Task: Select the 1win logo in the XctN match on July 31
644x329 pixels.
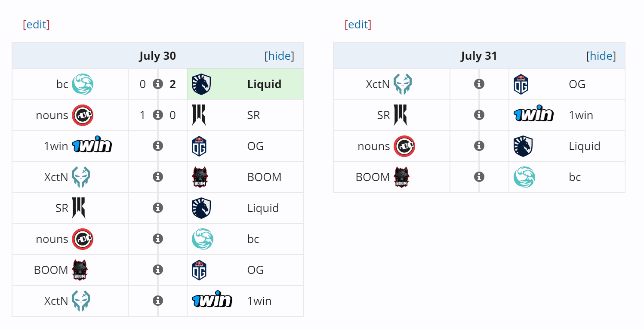Action: pos(533,115)
